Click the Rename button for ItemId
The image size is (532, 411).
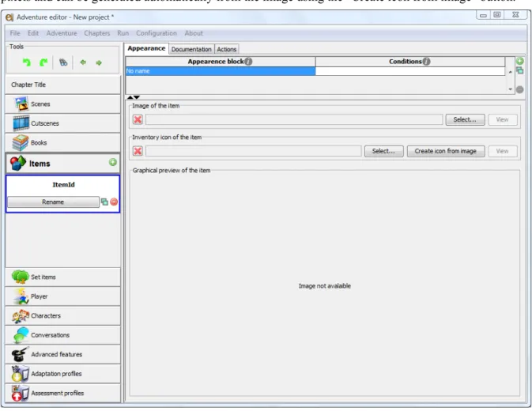point(53,202)
